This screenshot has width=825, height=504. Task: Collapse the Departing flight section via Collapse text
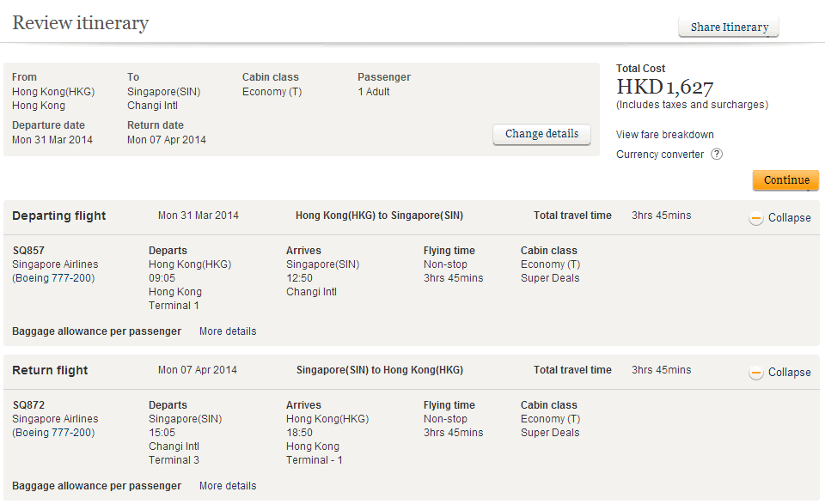click(789, 218)
